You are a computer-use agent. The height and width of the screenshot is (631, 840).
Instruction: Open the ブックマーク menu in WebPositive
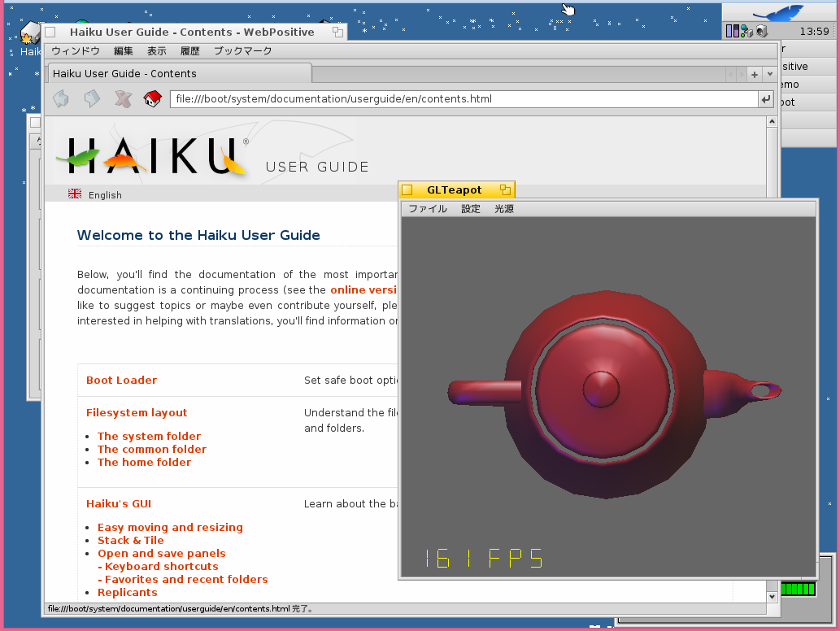(x=242, y=51)
